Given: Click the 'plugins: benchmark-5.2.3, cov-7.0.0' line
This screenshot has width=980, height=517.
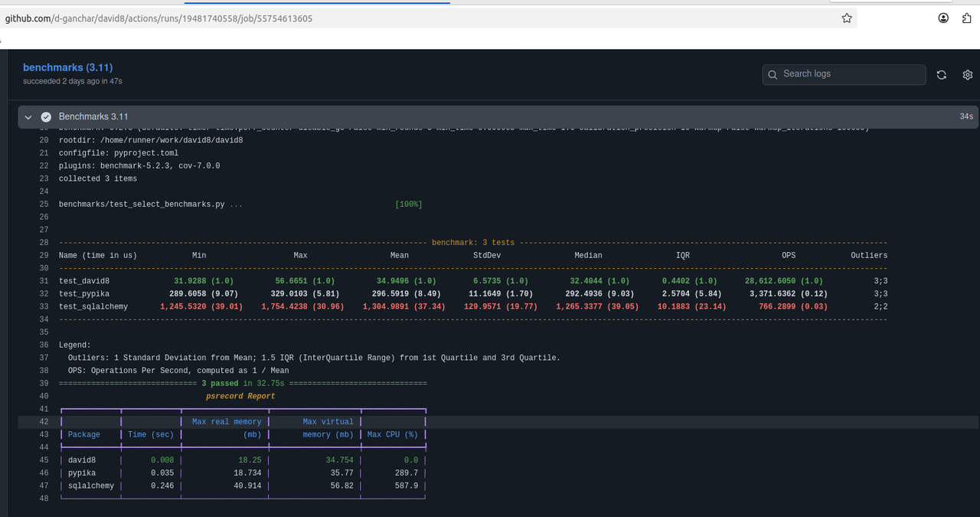Looking at the screenshot, I should pos(139,166).
